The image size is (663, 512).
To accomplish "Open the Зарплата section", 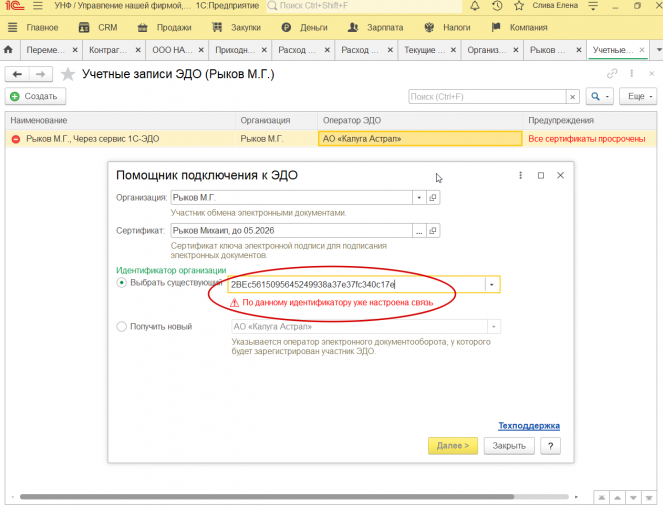I will pos(385,27).
